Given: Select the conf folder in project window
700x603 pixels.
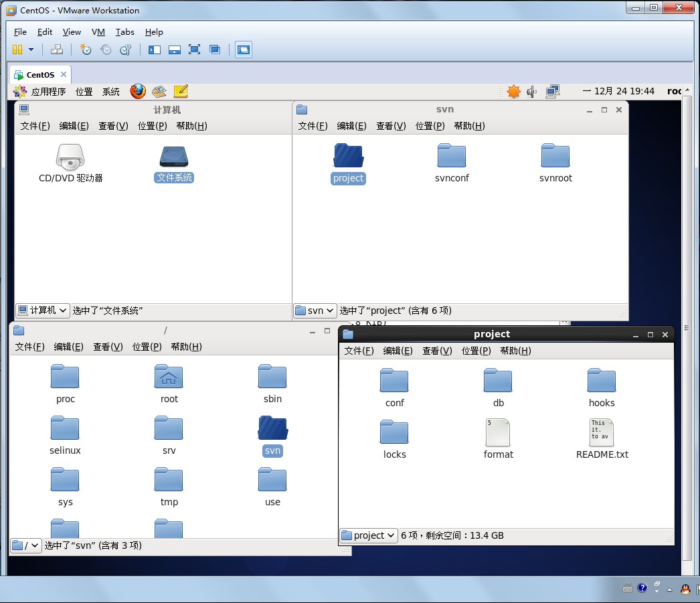Looking at the screenshot, I should point(394,388).
